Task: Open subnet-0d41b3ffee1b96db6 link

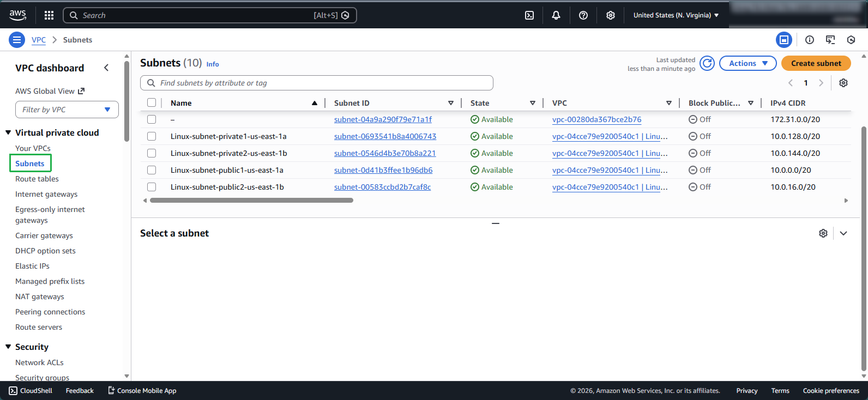Action: [383, 170]
